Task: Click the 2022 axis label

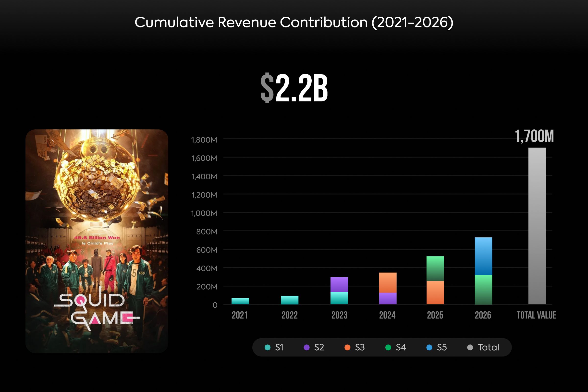Action: (290, 315)
